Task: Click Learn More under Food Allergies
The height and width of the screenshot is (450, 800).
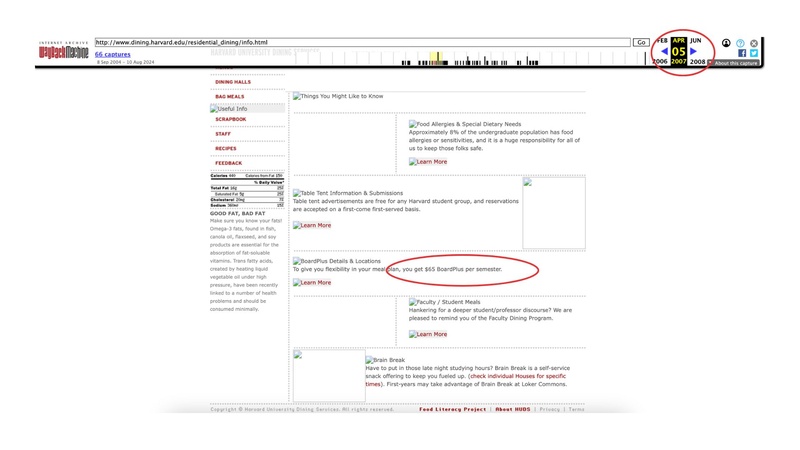Action: (x=428, y=162)
